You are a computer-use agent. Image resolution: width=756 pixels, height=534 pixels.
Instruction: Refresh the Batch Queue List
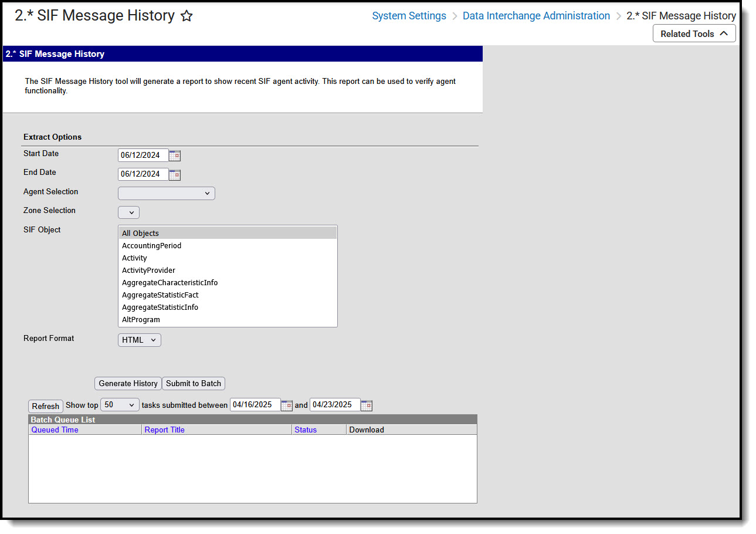tap(46, 406)
